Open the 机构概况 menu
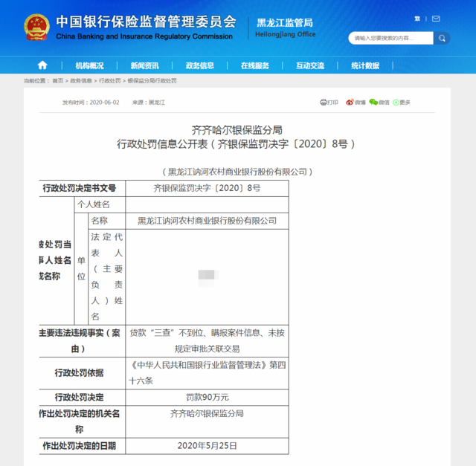476x466 pixels. (89, 65)
